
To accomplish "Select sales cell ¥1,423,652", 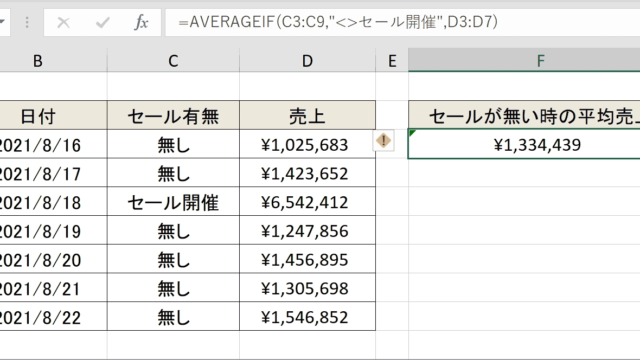I will coord(307,173).
